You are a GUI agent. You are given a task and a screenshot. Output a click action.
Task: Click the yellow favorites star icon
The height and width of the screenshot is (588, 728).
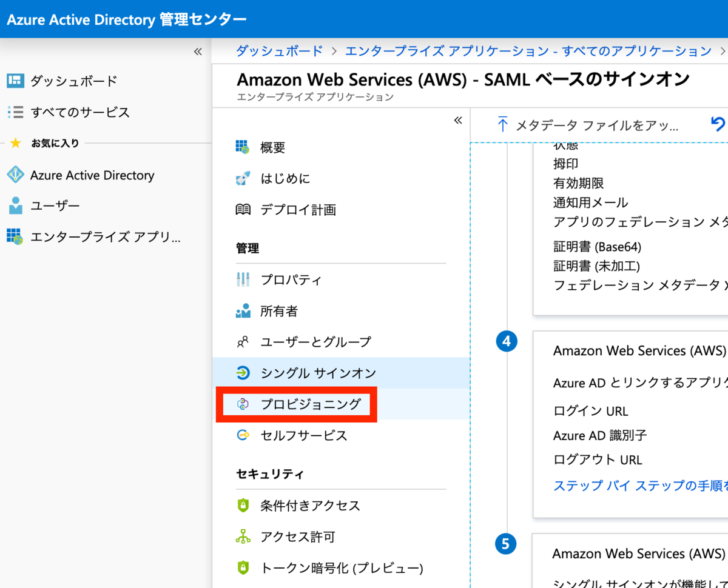[16, 143]
